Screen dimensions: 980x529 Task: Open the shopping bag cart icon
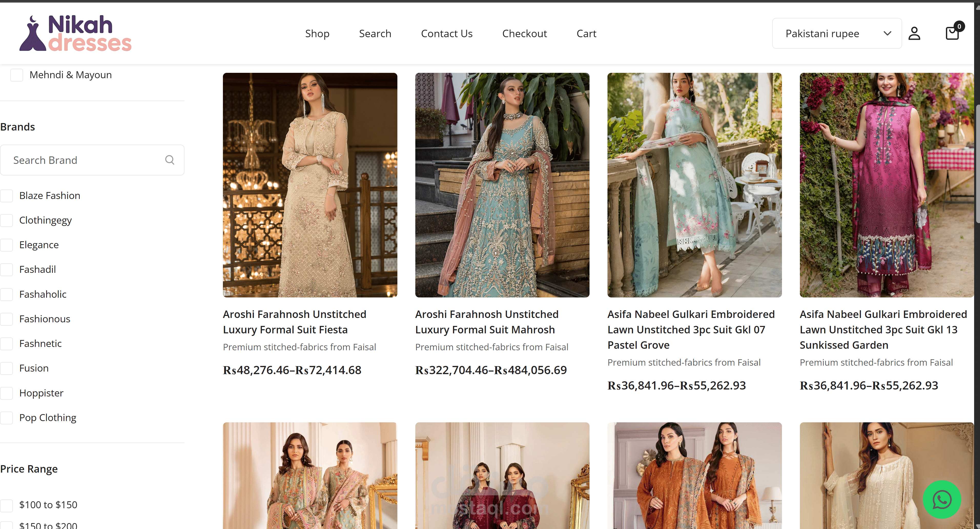pyautogui.click(x=953, y=33)
